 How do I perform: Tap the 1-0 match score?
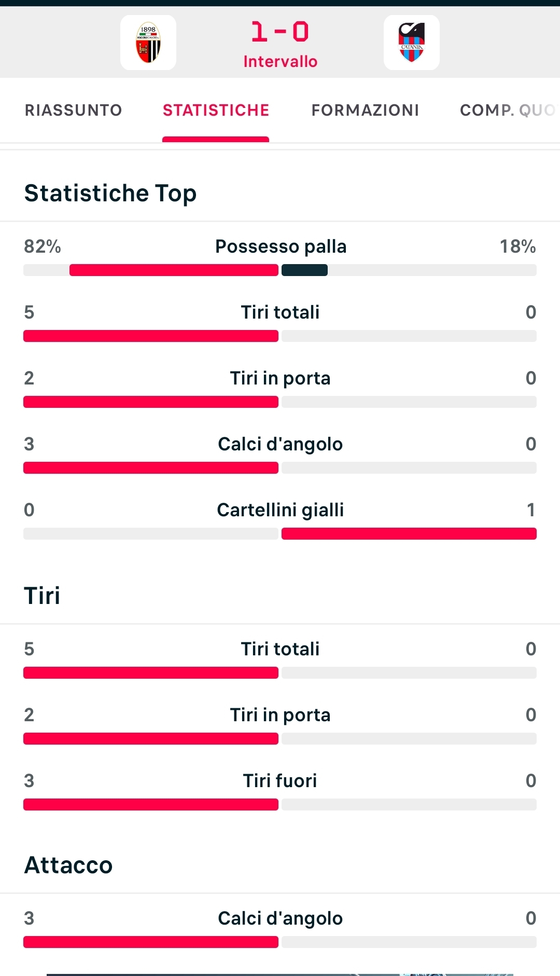coord(280,32)
